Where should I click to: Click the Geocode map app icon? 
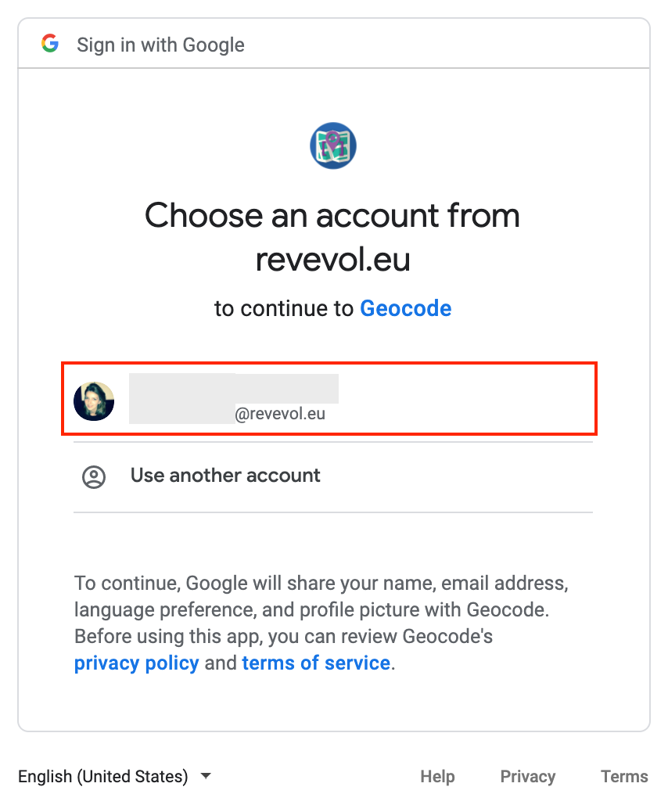click(333, 146)
